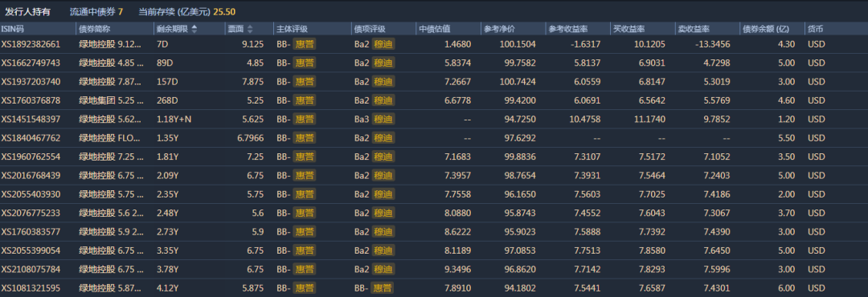The width and height of the screenshot is (868, 297).
Task: Click 惠誉 badge in XS1840467762 row
Action: pyautogui.click(x=305, y=138)
